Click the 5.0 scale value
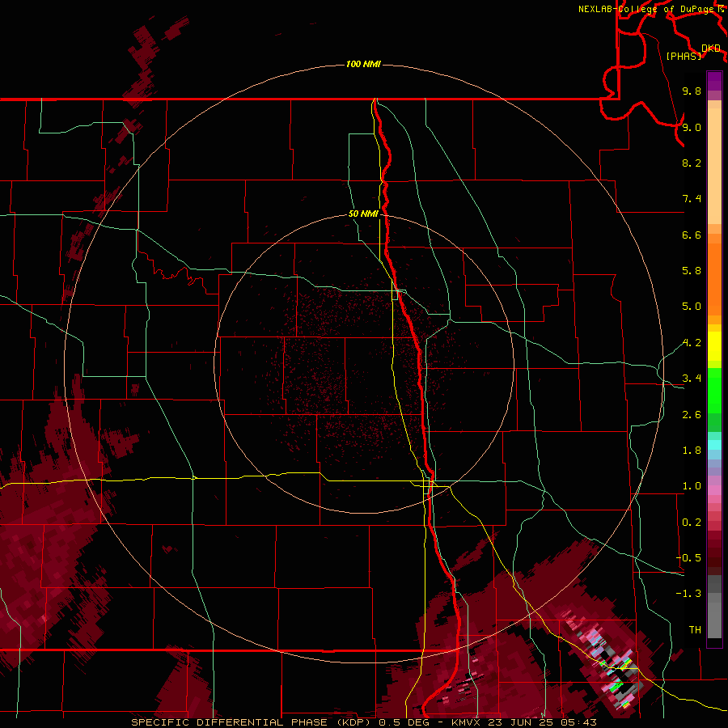Image resolution: width=728 pixels, height=728 pixels. pyautogui.click(x=692, y=307)
